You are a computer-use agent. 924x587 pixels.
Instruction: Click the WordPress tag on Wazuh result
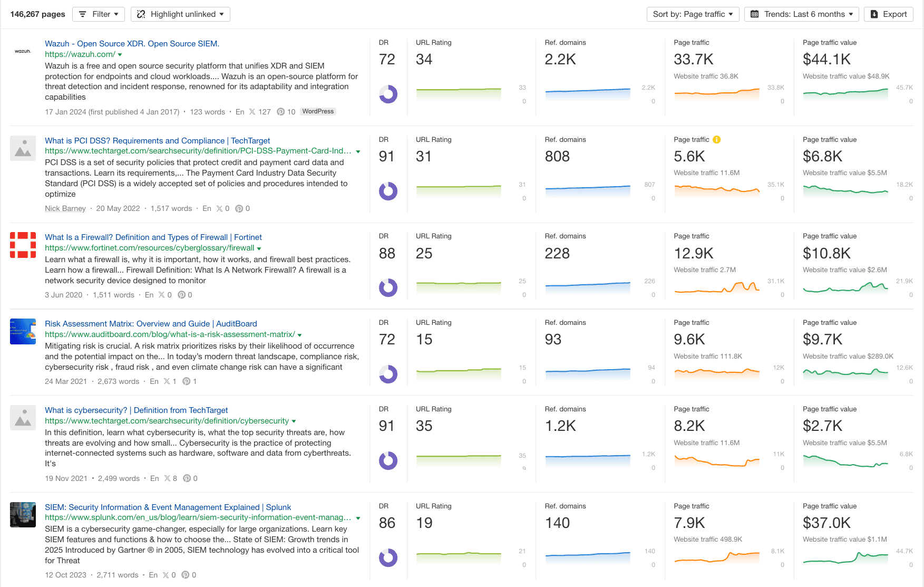tap(318, 111)
